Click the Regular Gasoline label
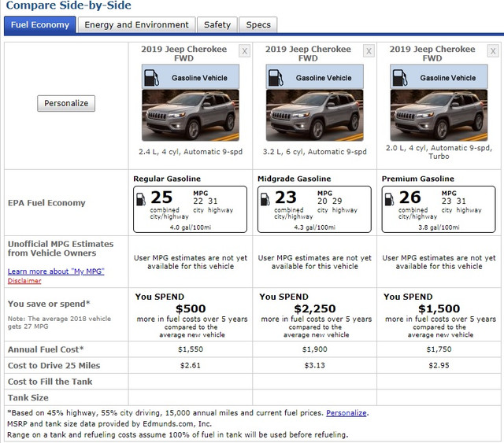This screenshot has height=443, width=504. 167,179
